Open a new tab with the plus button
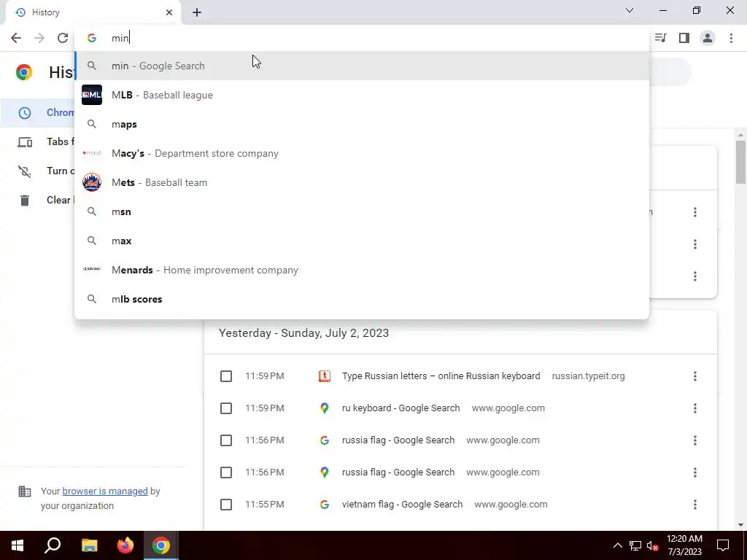This screenshot has height=560, width=747. [197, 12]
